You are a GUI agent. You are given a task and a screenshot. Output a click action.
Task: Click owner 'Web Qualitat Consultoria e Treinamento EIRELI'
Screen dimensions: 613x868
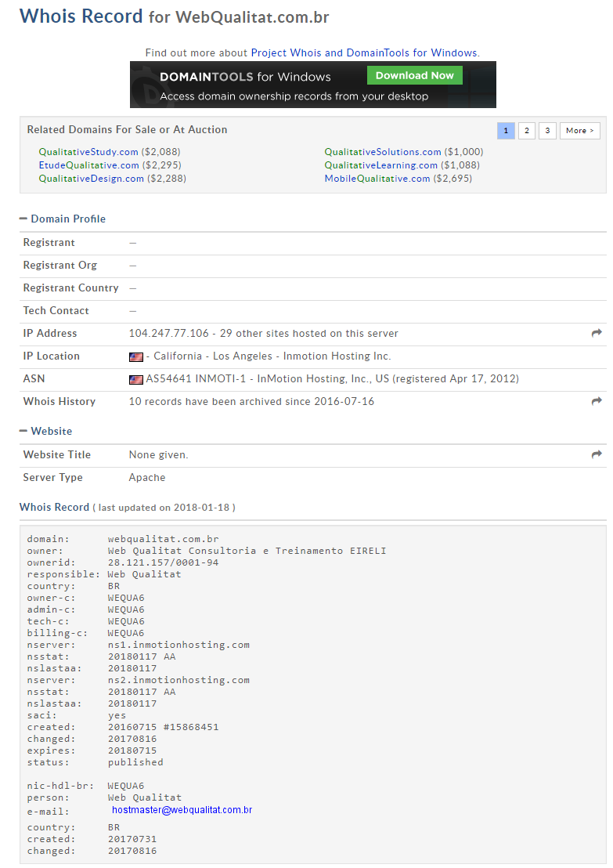[247, 551]
